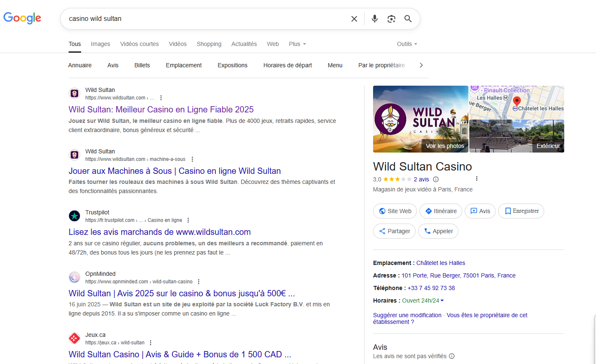Click the Avis button in knowledge panel

(480, 211)
